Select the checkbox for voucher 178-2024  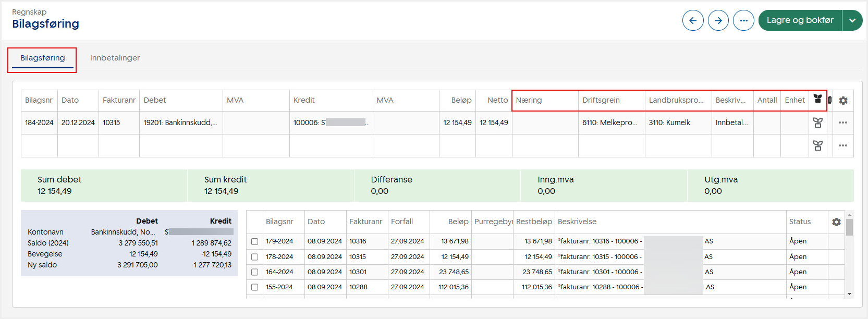[254, 257]
